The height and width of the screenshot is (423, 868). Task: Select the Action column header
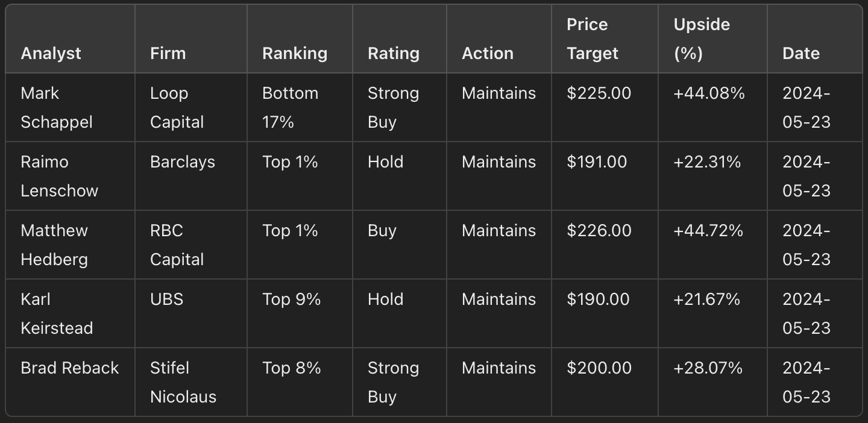488,53
